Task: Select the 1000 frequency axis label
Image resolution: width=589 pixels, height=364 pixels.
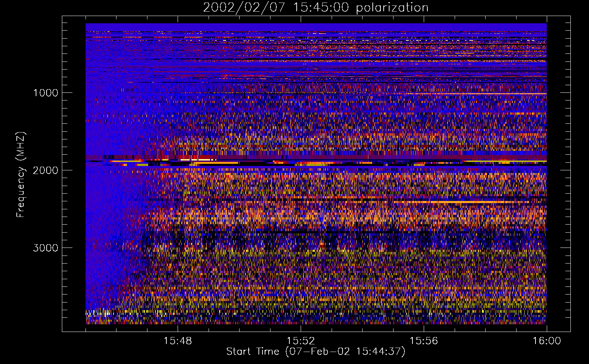Action: click(46, 93)
